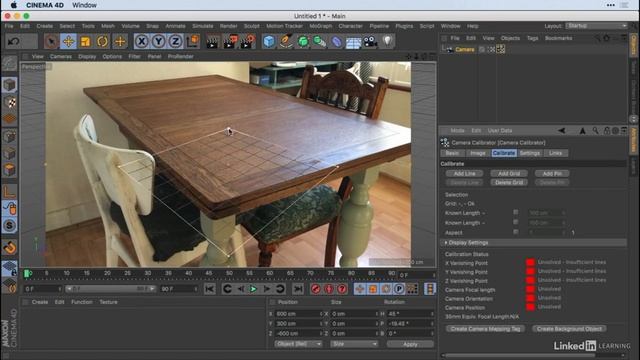
Task: Activate the Move tool
Action: pos(69,41)
